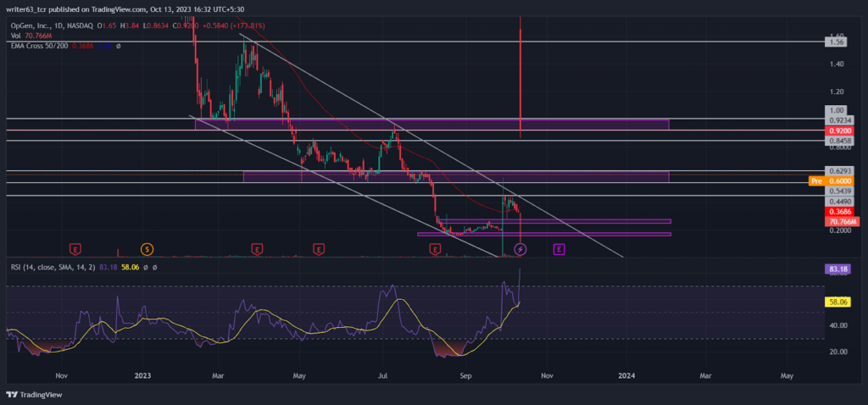Click the 0.4490 price level label
The height and width of the screenshot is (405, 868).
click(x=840, y=202)
